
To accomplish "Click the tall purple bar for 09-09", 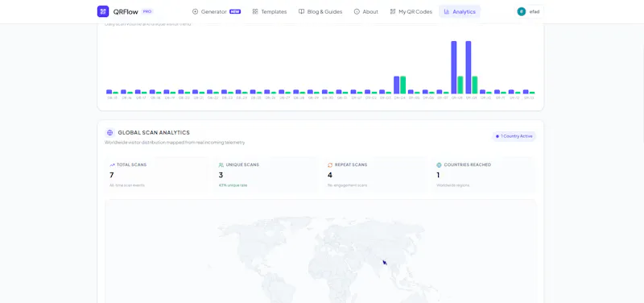I will (469, 68).
